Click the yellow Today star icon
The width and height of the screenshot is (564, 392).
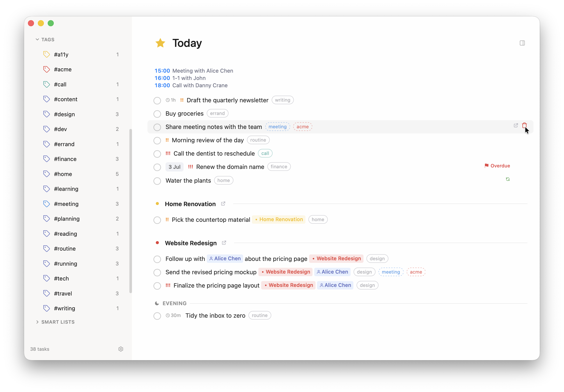point(160,43)
